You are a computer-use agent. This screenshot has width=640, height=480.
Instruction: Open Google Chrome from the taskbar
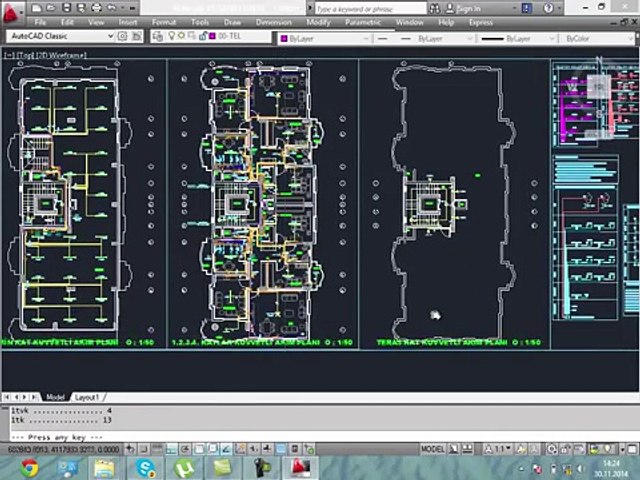click(29, 467)
